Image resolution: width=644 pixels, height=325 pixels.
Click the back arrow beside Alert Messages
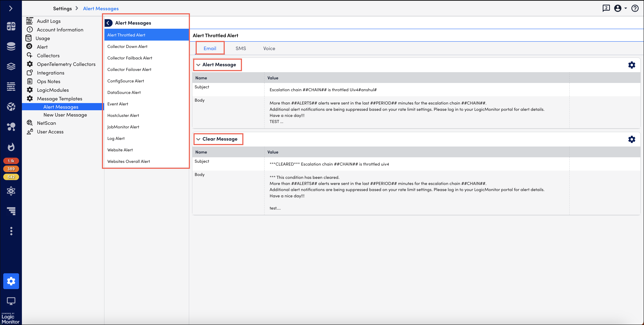point(108,23)
